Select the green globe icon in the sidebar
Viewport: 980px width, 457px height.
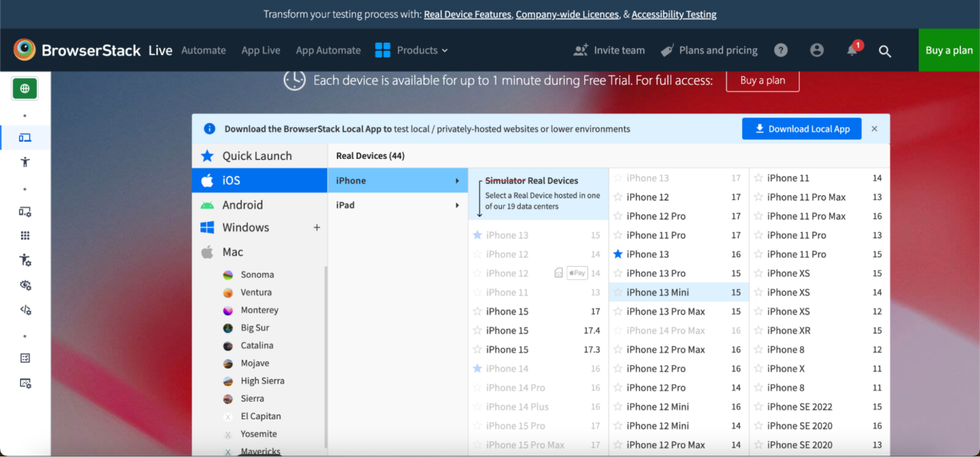25,88
